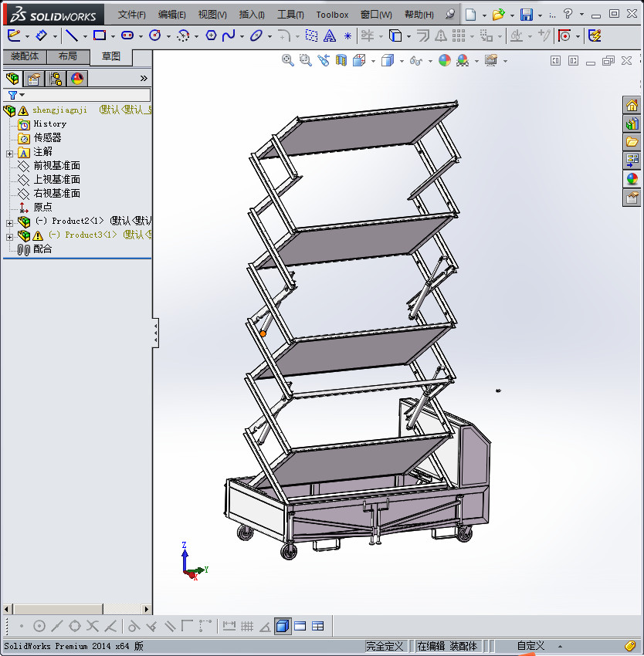Toggle the grid snap icon

tap(247, 626)
